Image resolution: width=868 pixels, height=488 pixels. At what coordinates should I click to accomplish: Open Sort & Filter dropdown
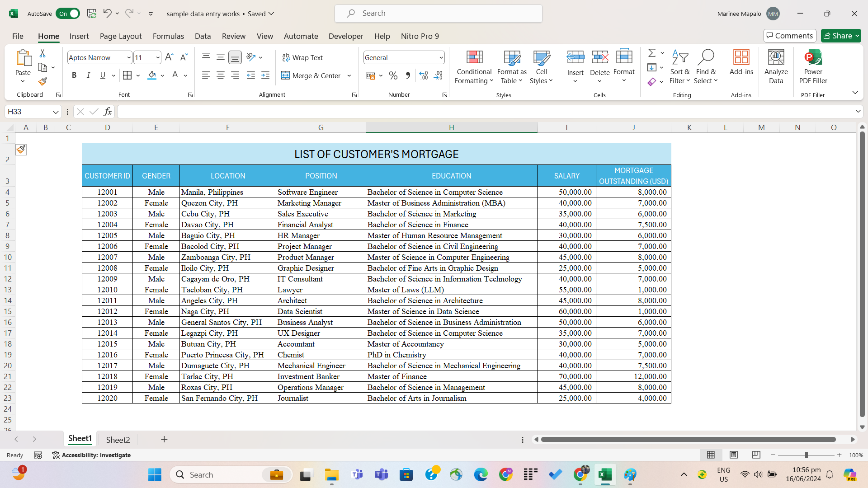coord(680,66)
